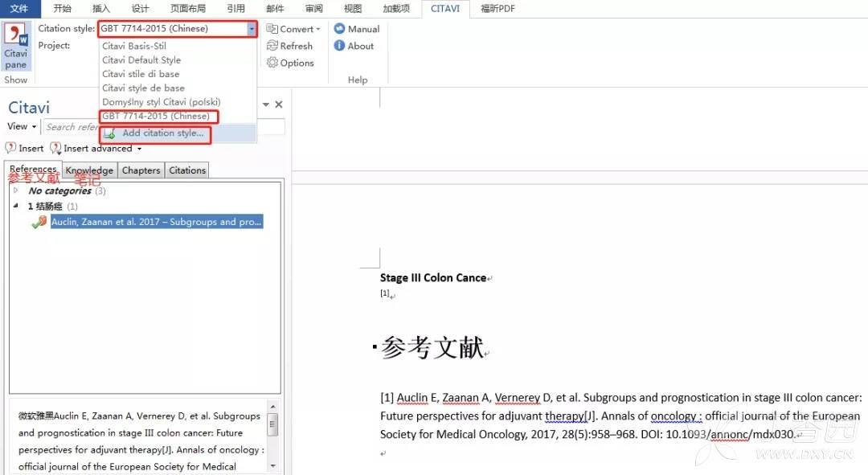This screenshot has height=475, width=868.
Task: Click the Search references field
Action: coord(165,127)
